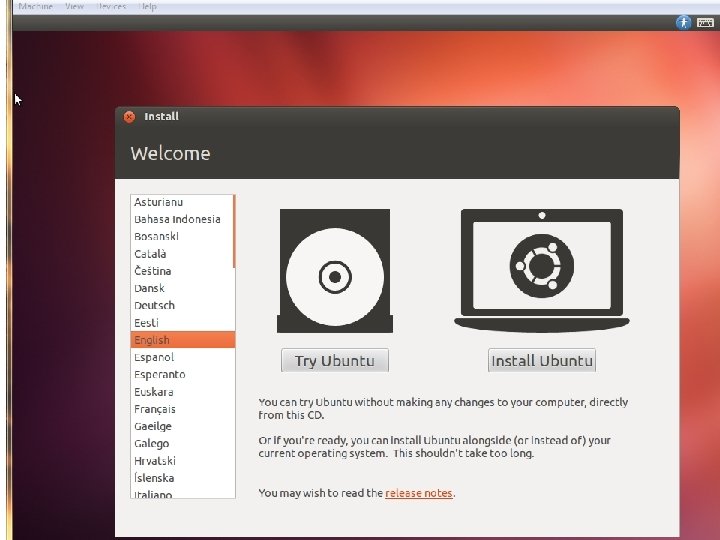Select Bahasa Indonesia language
This screenshot has width=720, height=540.
[x=182, y=219]
